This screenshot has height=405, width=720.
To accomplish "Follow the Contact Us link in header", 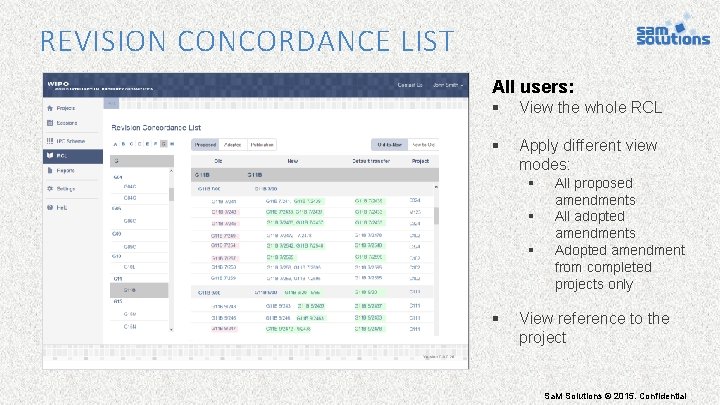I will coord(410,85).
